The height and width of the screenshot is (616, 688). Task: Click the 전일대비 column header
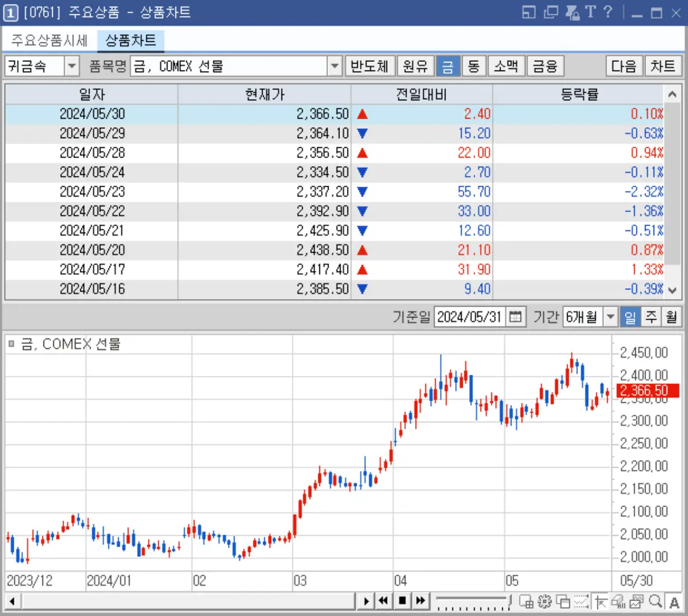421,94
